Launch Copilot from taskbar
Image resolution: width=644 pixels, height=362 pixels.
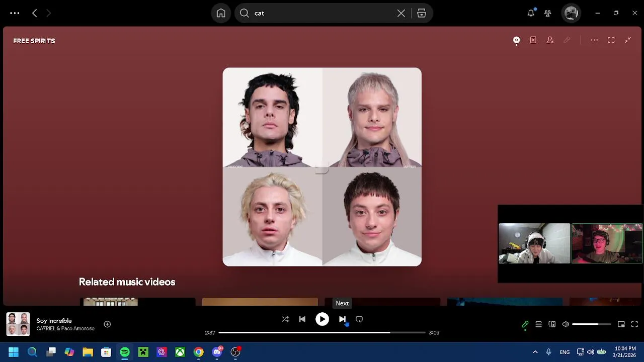[x=69, y=352]
